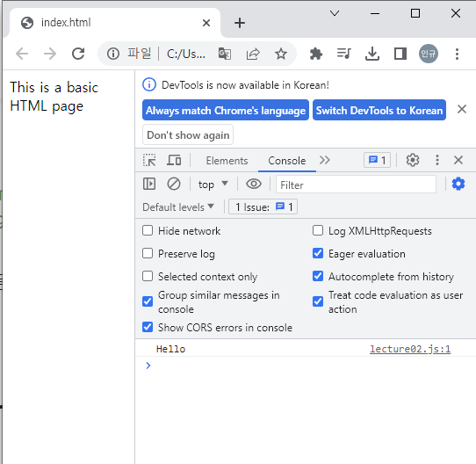Open the translate page icon
Viewport: 476px width, 464px height.
(x=225, y=54)
